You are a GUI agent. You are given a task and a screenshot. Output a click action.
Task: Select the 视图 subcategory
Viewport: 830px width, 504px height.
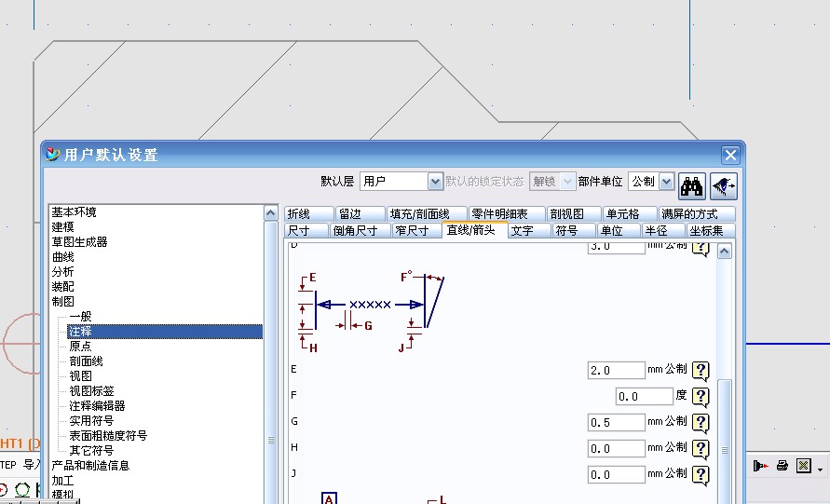point(80,375)
